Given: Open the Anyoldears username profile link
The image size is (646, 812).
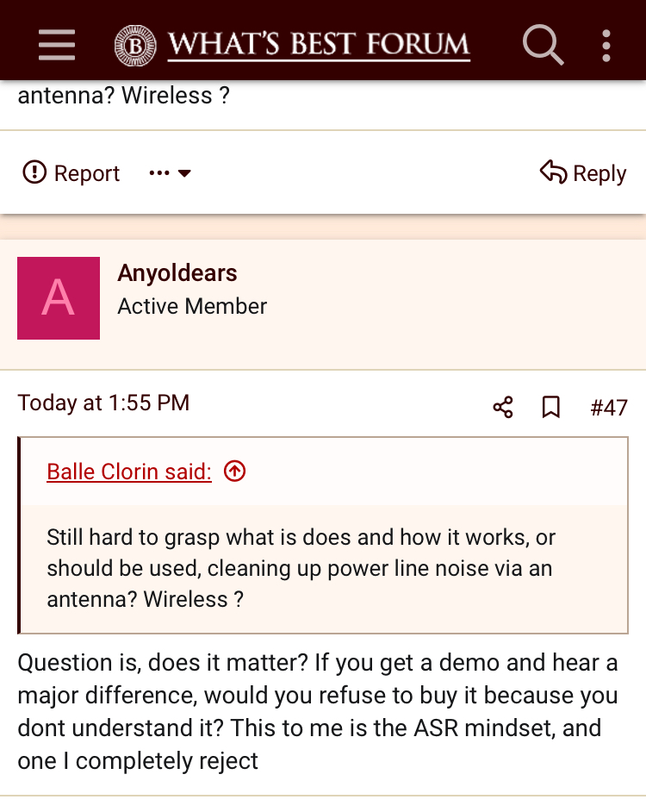Looking at the screenshot, I should click(x=177, y=273).
